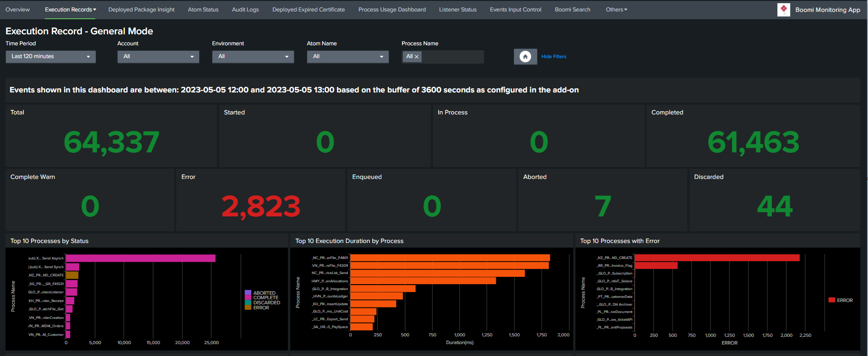Viewport: 868px width, 356px height.
Task: Switch to Listener Status tab
Action: click(458, 10)
